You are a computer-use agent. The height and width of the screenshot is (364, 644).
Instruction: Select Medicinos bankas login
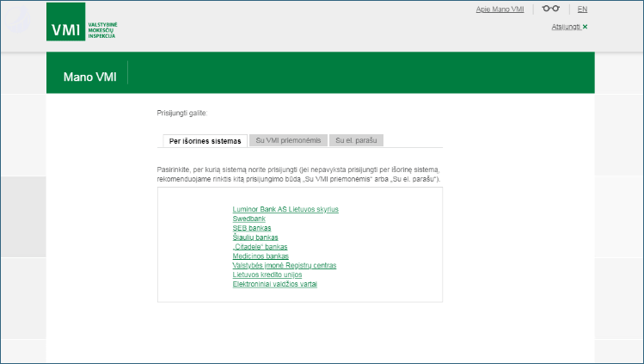(261, 256)
